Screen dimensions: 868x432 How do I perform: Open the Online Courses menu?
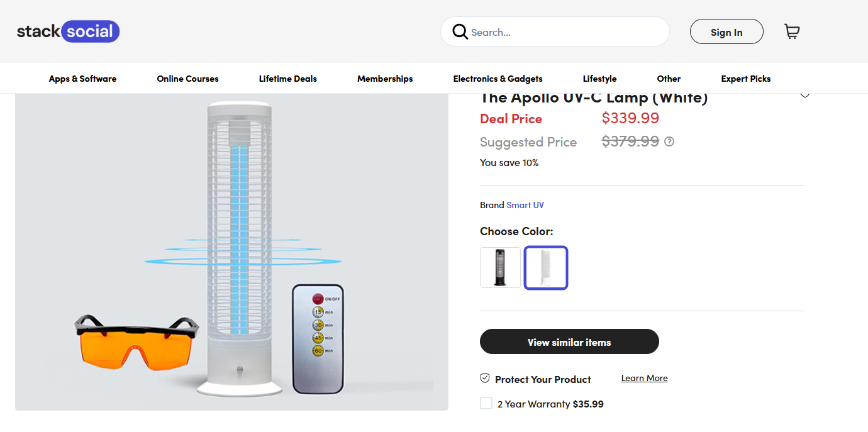187,79
